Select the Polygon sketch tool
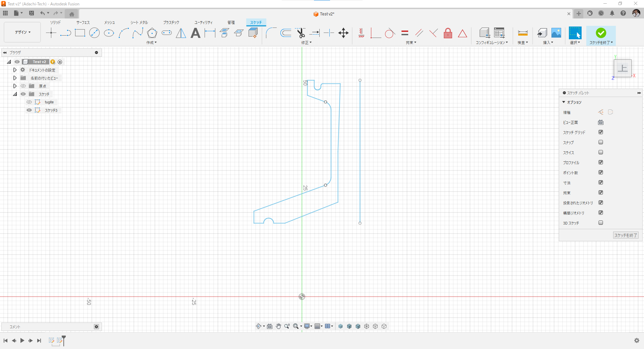Image resolution: width=644 pixels, height=349 pixels. 152,33
